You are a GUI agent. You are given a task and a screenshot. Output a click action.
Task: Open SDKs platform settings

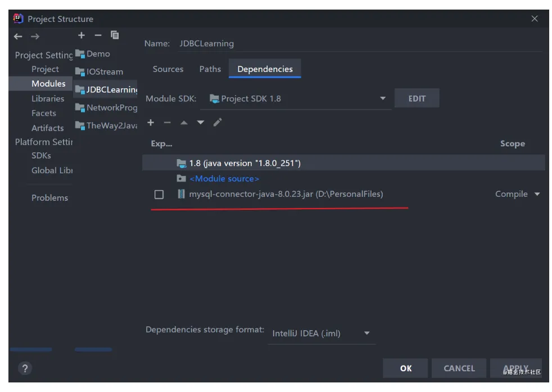point(41,156)
